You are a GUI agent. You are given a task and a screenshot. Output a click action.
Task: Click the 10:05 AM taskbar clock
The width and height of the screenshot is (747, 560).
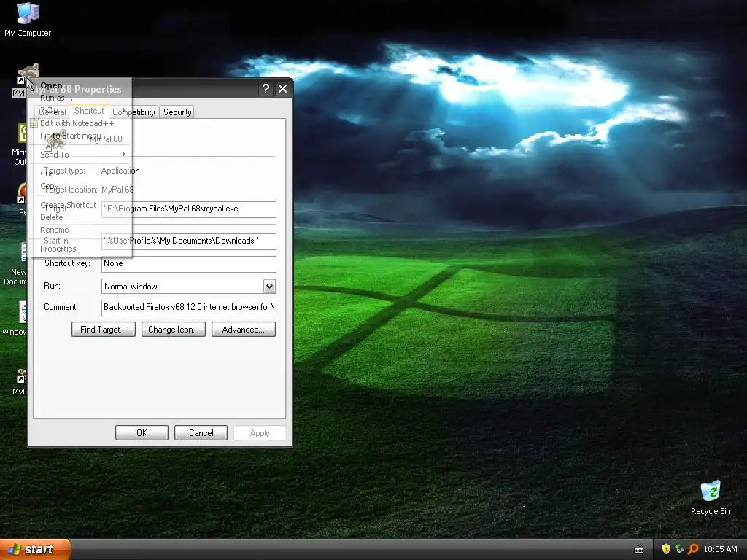(x=720, y=549)
